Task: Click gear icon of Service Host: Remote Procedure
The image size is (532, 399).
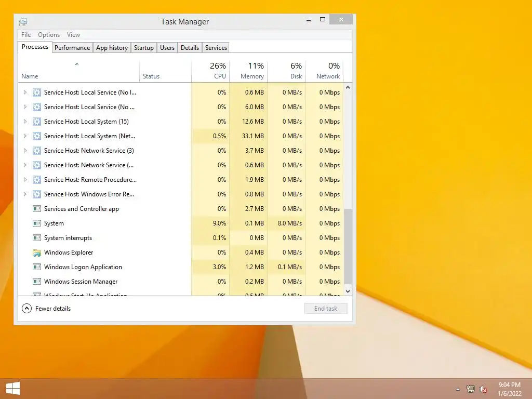Action: click(37, 180)
